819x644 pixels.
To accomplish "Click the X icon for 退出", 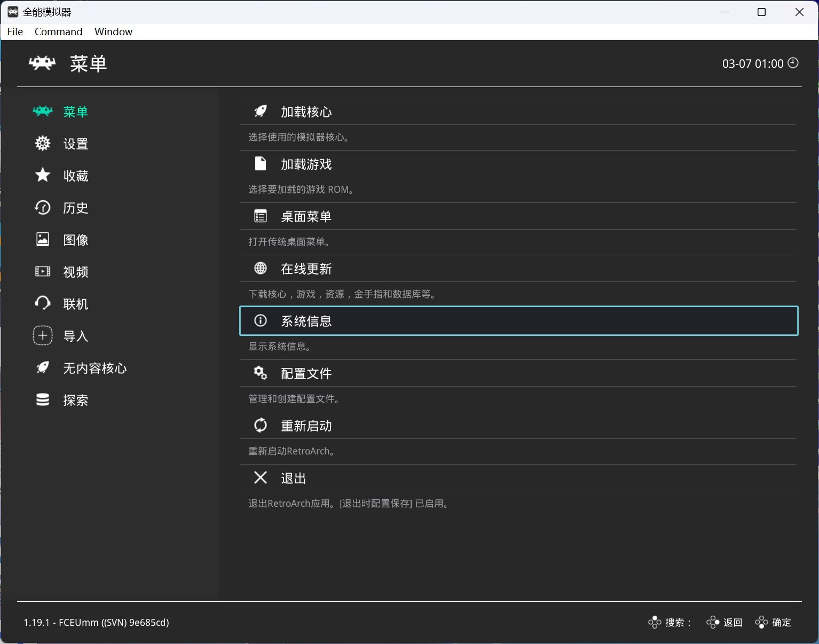I will point(261,477).
